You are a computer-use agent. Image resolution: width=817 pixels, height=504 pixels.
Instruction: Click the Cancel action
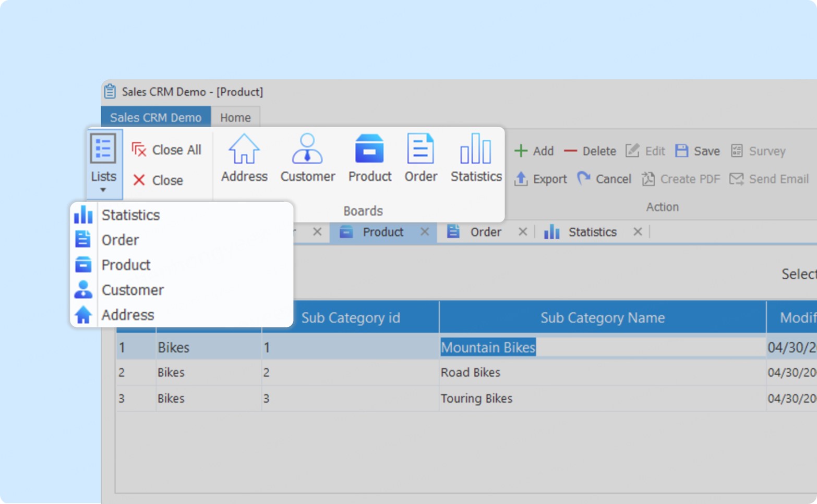[x=604, y=179]
